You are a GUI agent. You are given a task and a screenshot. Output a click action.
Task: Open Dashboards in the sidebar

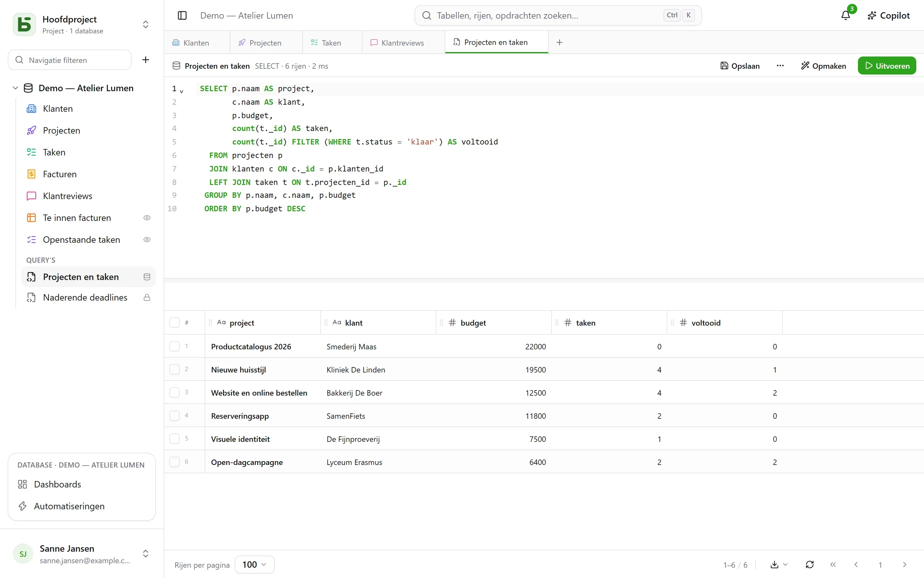point(82,484)
